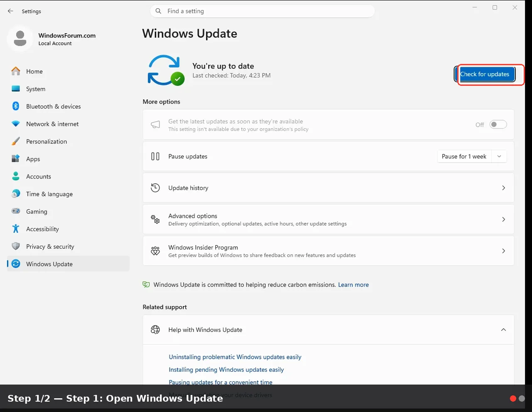Open Advanced options via its chevron
The height and width of the screenshot is (412, 532).
click(x=503, y=220)
